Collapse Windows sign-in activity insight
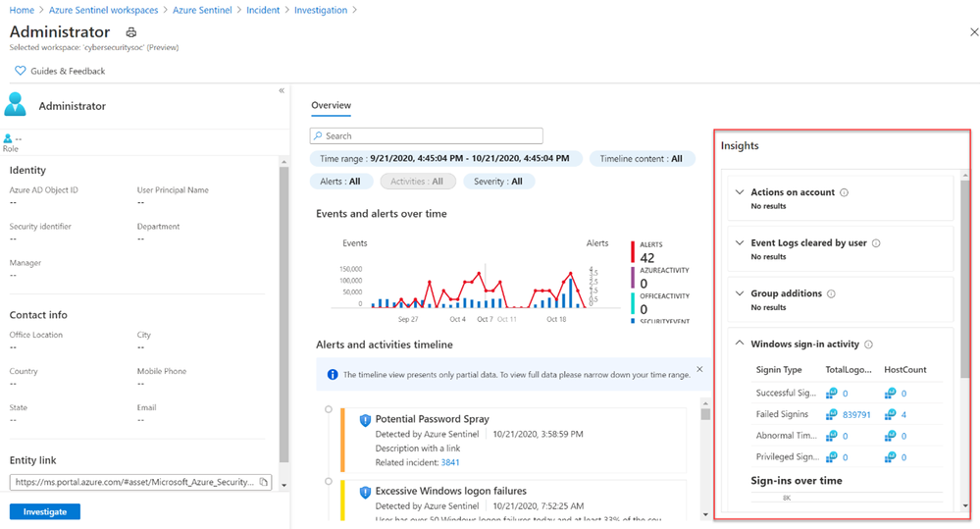Viewport: 980px width, 529px height. (x=740, y=344)
